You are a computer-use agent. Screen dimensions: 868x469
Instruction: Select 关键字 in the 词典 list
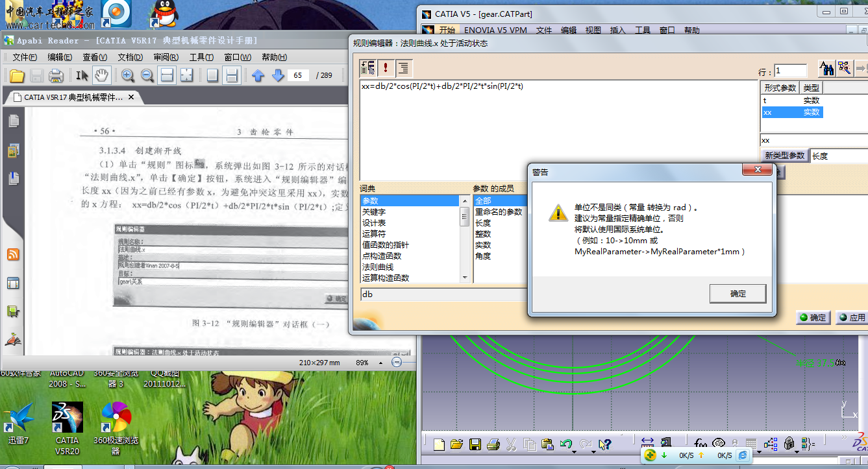pyautogui.click(x=374, y=212)
